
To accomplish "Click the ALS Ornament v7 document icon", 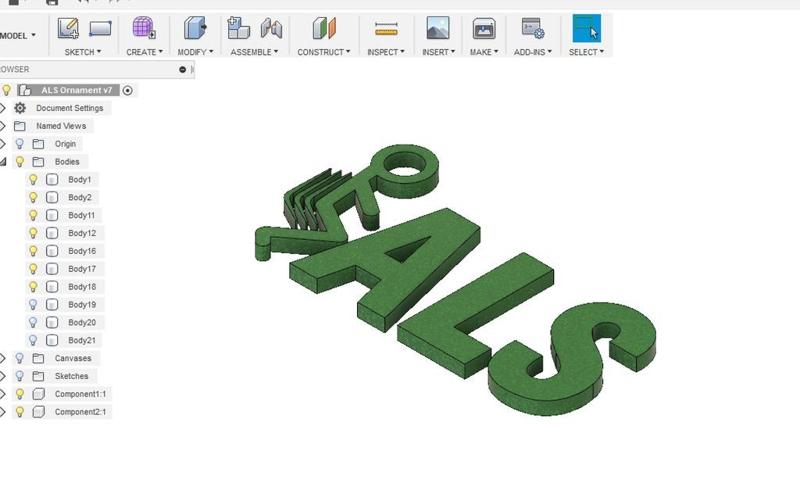I will (24, 90).
